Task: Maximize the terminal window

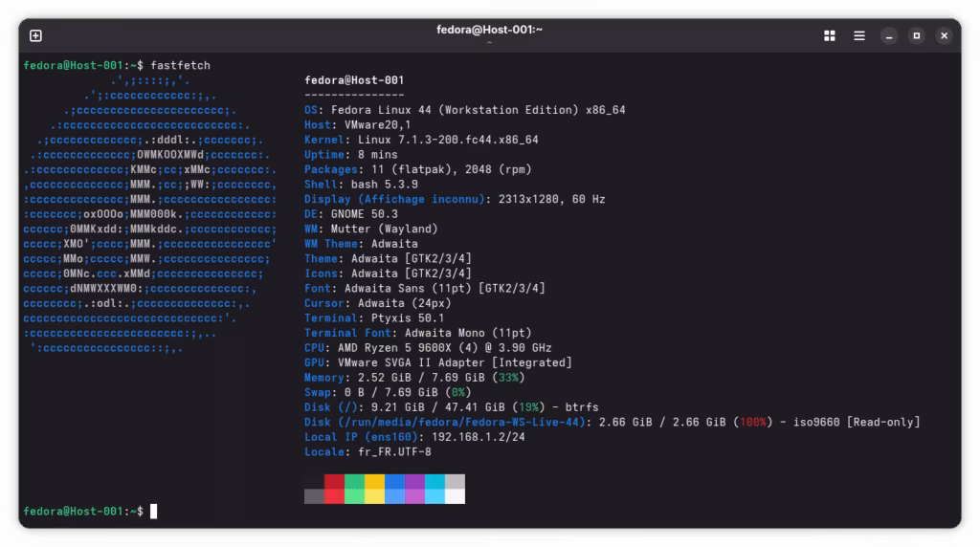Action: tap(916, 35)
